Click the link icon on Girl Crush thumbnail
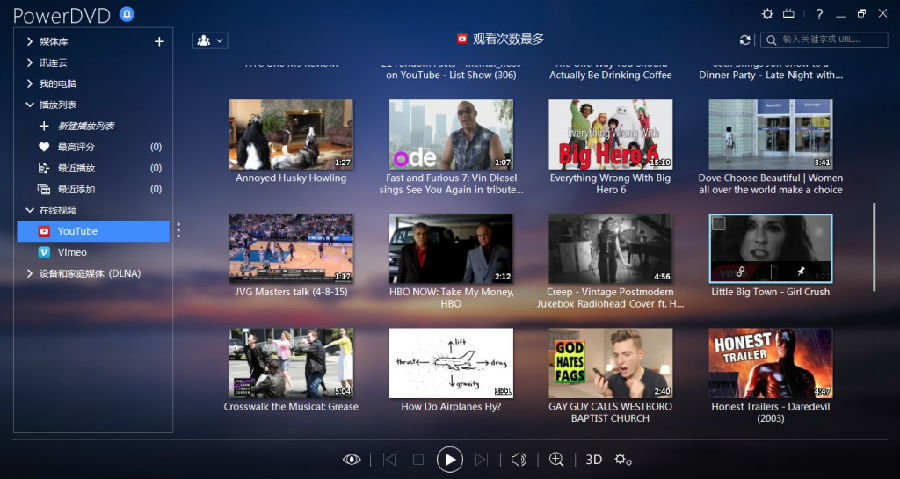 point(741,271)
